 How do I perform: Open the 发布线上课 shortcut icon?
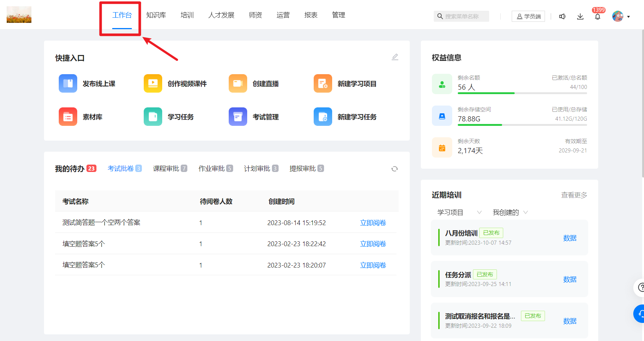pyautogui.click(x=68, y=83)
